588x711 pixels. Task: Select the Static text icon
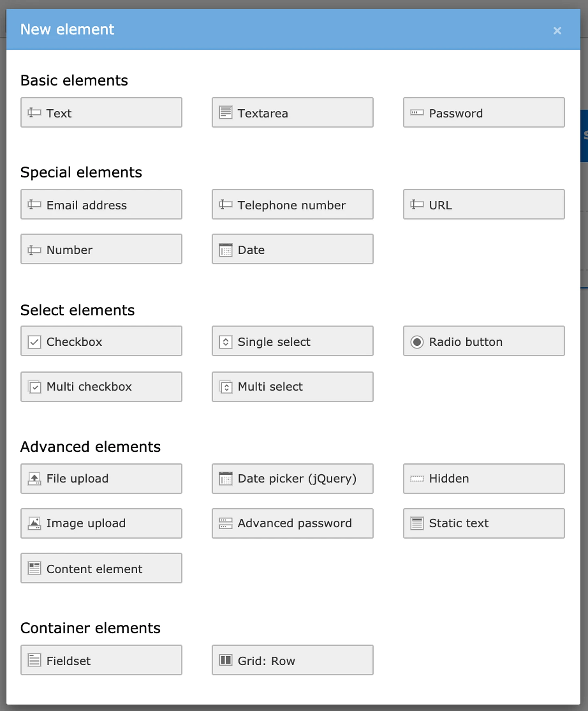[x=417, y=523]
